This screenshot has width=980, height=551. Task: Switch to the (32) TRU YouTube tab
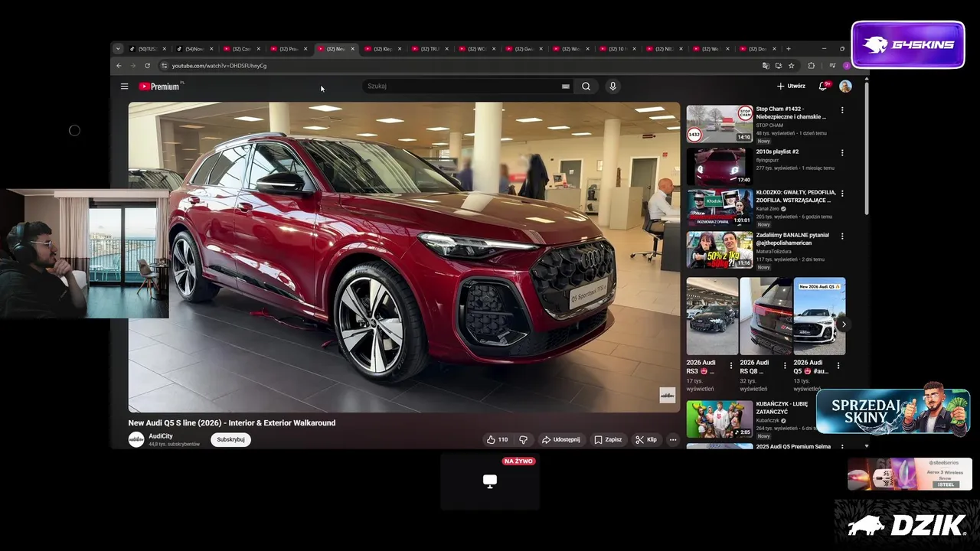click(x=430, y=49)
